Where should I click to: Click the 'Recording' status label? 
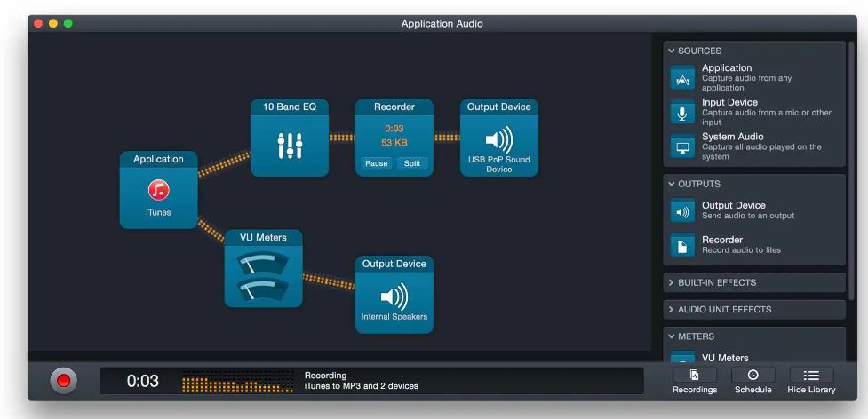coord(325,376)
